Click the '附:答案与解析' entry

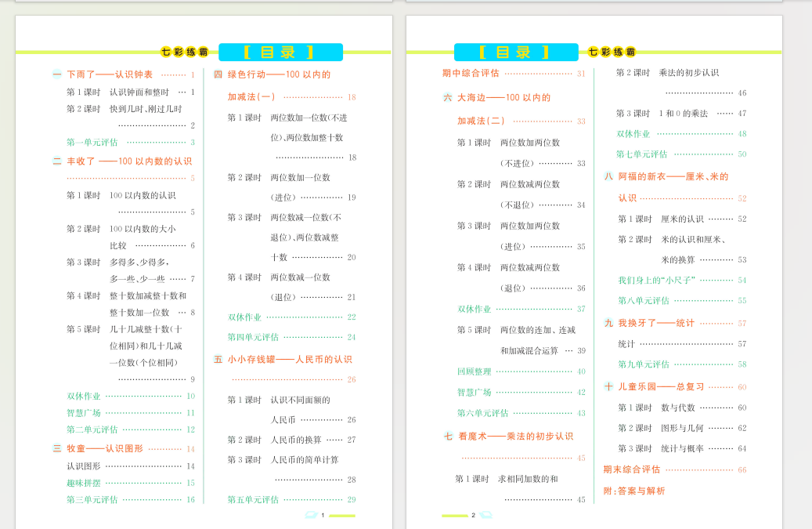(x=634, y=491)
